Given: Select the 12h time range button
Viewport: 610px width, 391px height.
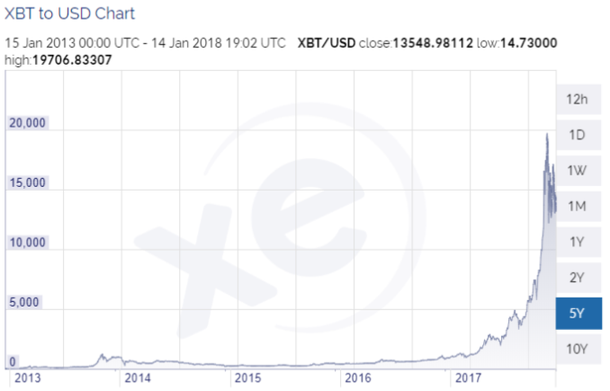Looking at the screenshot, I should click(578, 100).
